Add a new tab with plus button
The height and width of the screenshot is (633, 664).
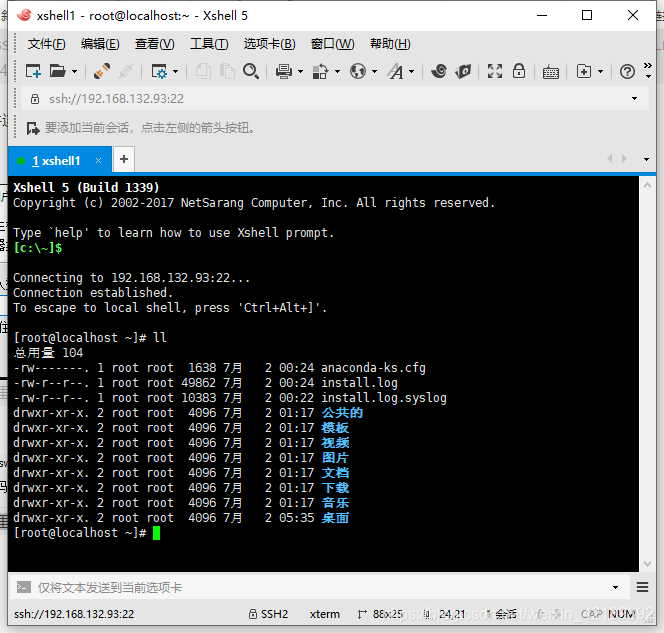[124, 159]
